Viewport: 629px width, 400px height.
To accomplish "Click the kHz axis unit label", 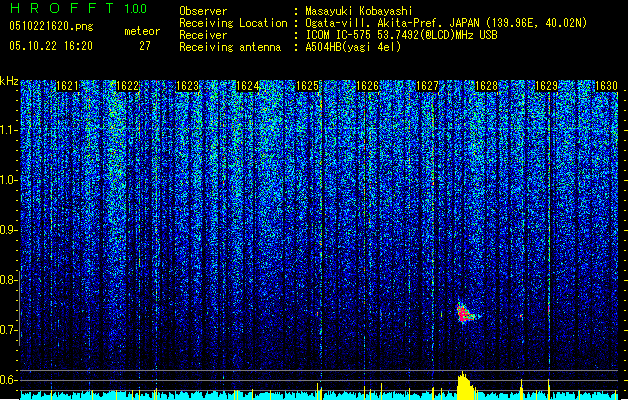I will click(x=9, y=81).
